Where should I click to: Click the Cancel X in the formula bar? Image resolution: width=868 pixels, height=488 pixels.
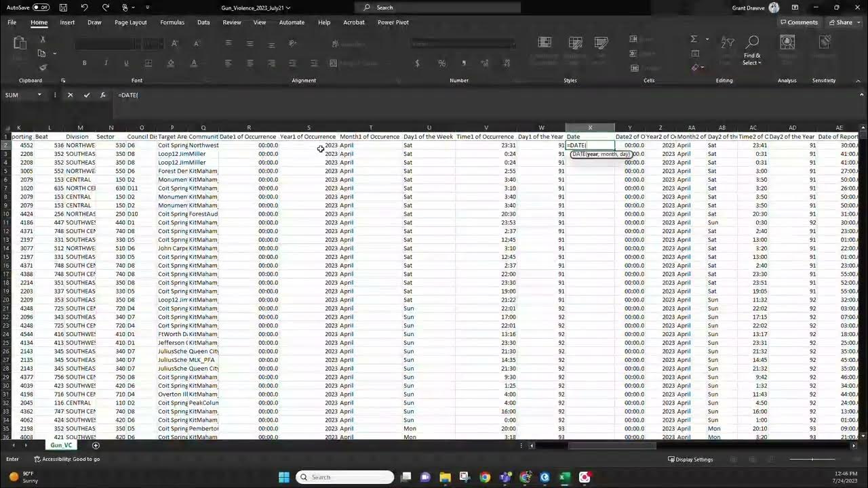pyautogui.click(x=70, y=95)
